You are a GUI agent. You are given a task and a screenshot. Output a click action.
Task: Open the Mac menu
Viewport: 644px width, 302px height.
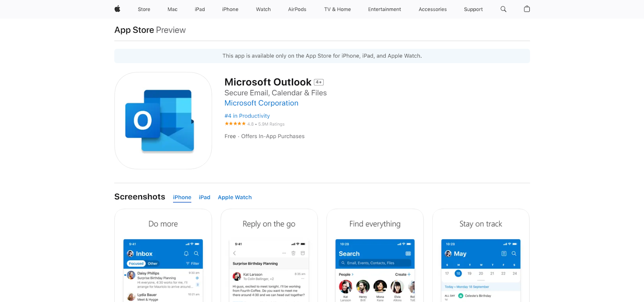pos(172,9)
